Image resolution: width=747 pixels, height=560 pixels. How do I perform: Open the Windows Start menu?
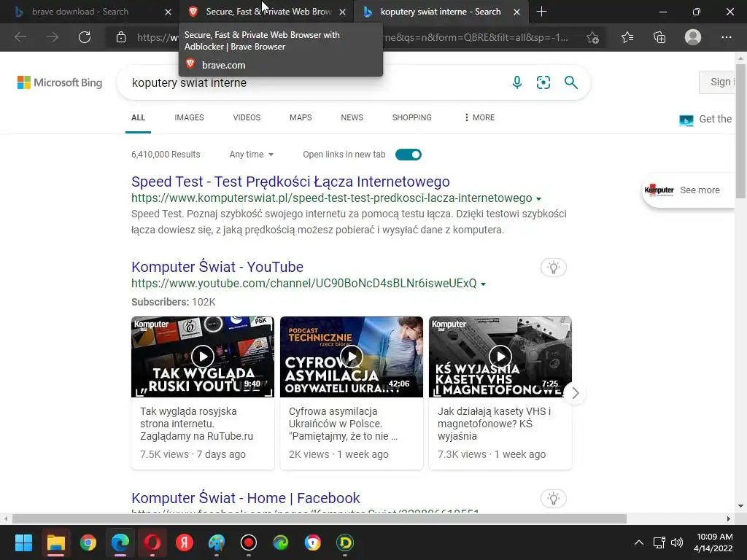(x=23, y=542)
